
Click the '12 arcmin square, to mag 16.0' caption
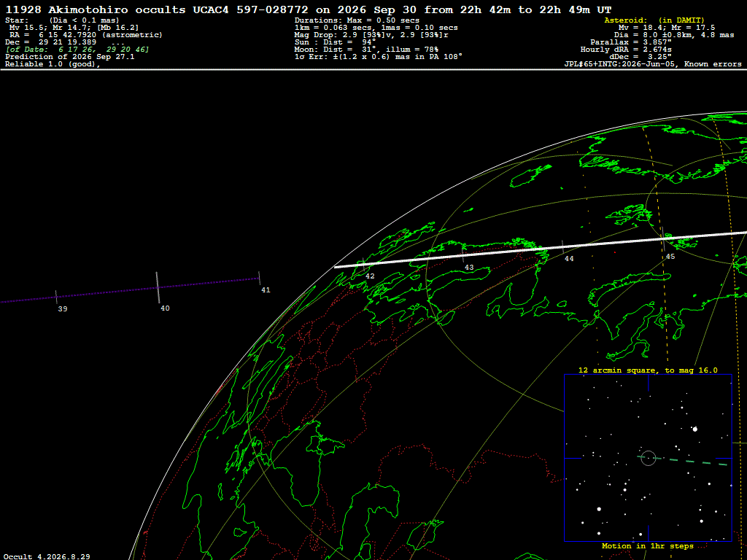648,370
